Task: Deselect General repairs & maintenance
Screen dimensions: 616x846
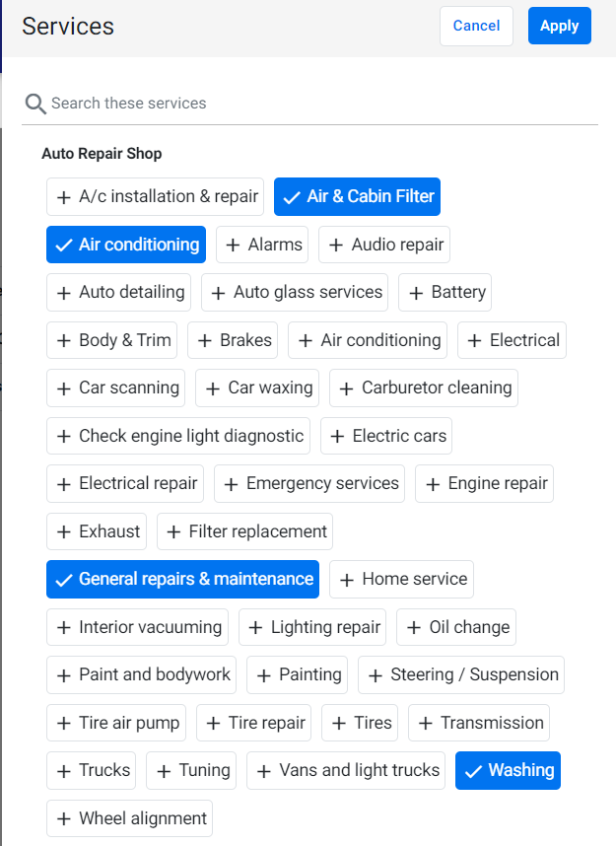Action: tap(183, 579)
